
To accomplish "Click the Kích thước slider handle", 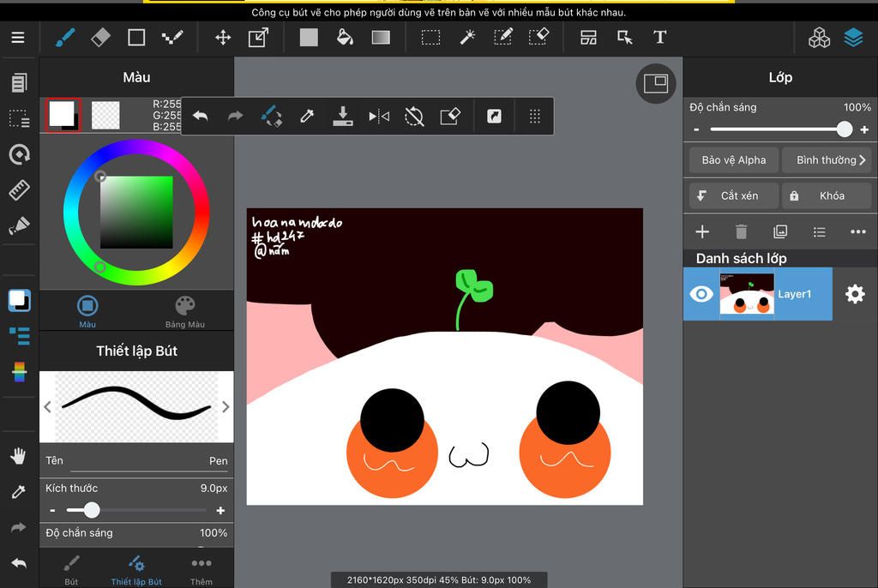I will tap(91, 510).
